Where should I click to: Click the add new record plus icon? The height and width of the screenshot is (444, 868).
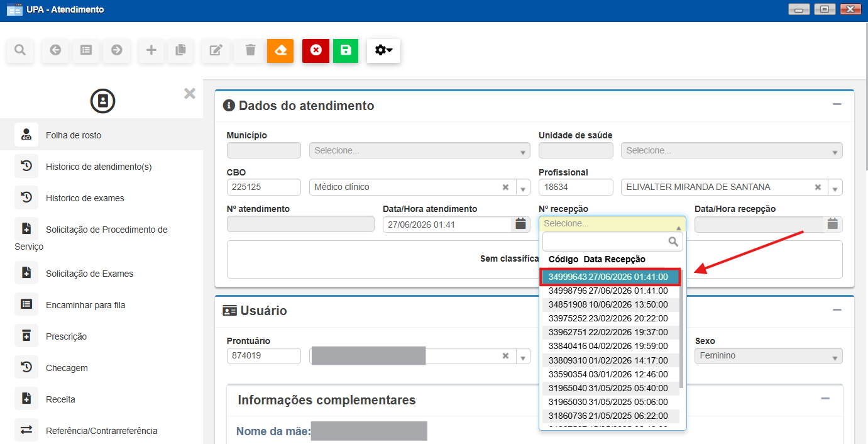point(151,50)
